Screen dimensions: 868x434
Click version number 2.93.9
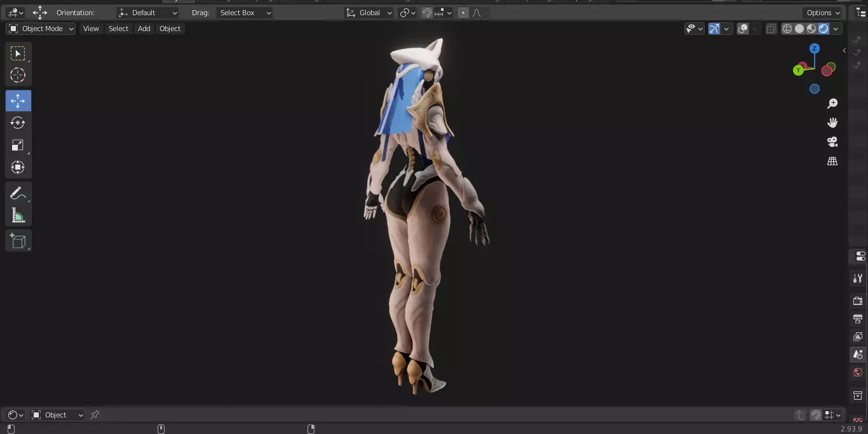point(851,429)
